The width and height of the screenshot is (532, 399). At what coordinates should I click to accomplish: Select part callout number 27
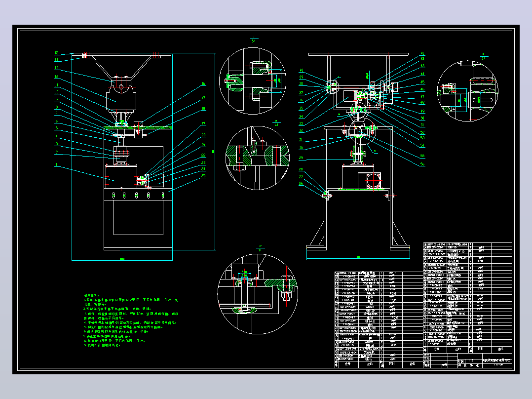(x=301, y=177)
